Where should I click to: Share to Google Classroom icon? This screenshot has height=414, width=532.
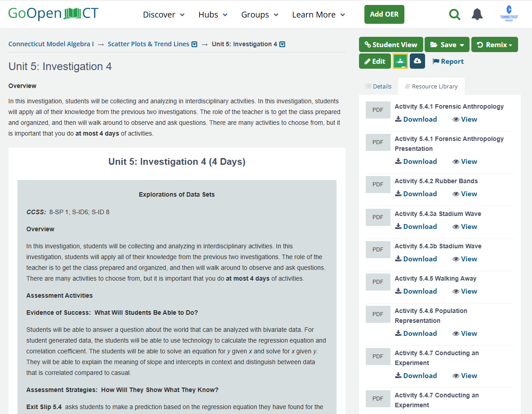click(400, 61)
